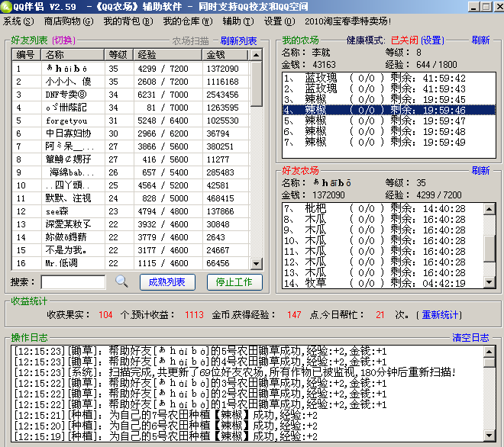Click 好友农场 list scroll down arrow
This screenshot has height=447, width=504.
(489, 282)
